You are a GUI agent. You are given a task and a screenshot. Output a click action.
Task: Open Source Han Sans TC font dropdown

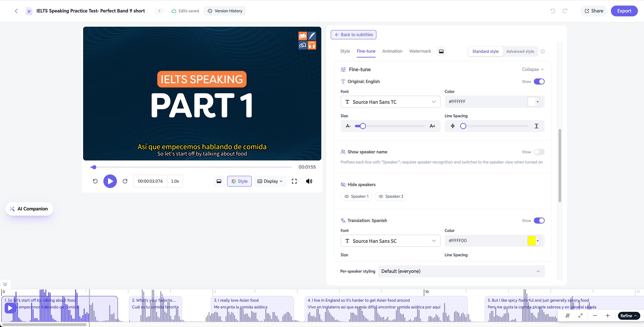tap(390, 102)
